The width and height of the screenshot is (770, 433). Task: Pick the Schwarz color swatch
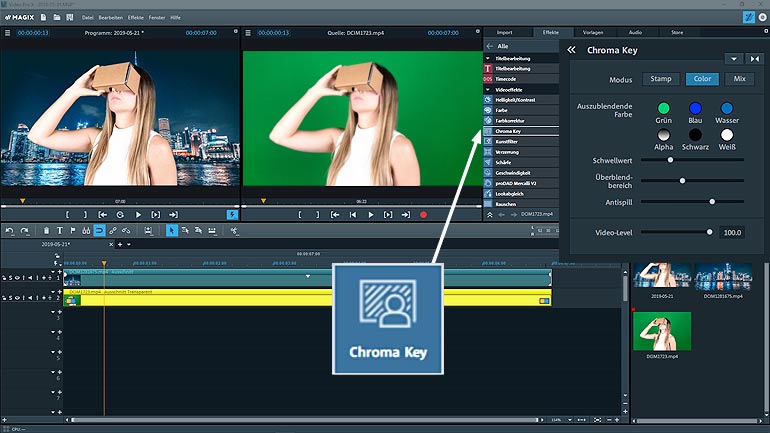coord(695,135)
